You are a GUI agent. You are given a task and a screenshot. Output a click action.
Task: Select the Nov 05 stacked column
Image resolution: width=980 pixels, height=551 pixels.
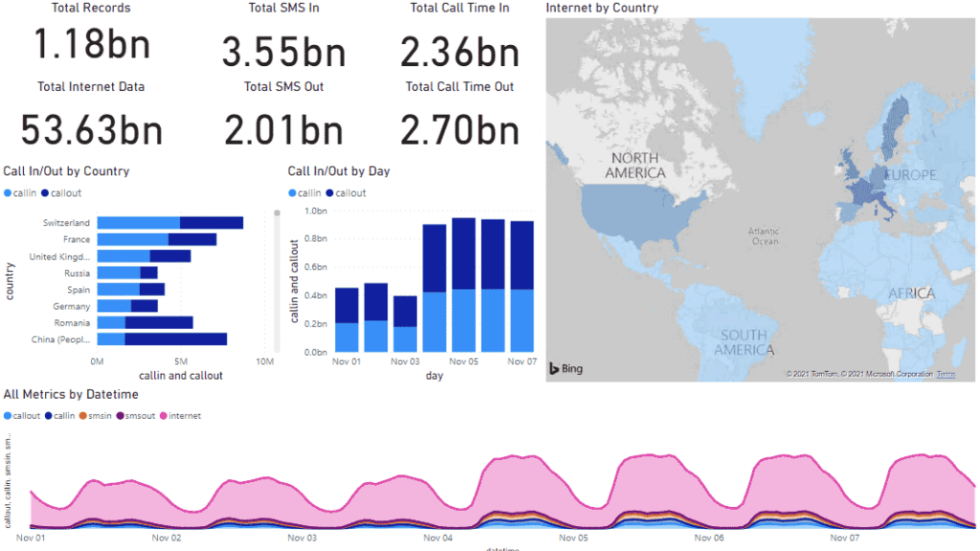tap(464, 285)
